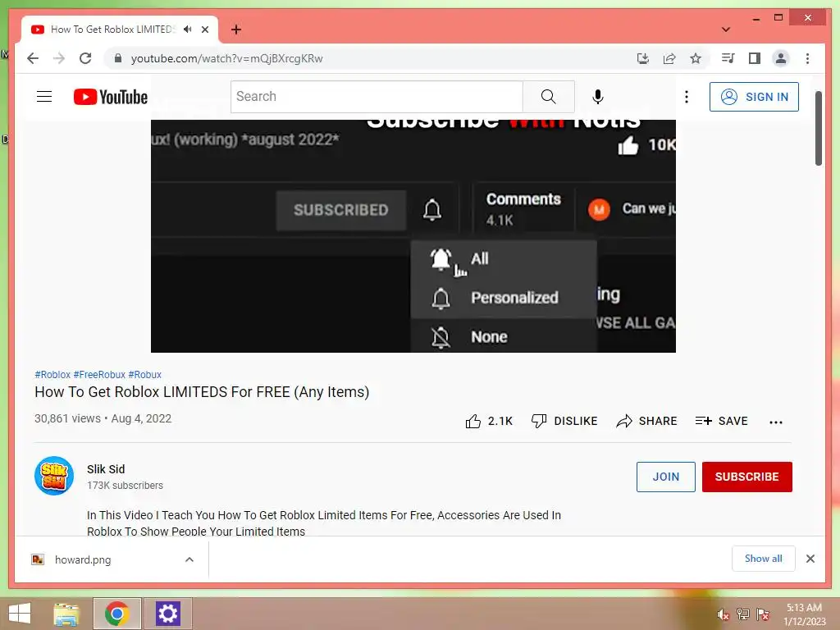The width and height of the screenshot is (840, 630).
Task: Click the share page icon in address bar
Action: point(669,58)
